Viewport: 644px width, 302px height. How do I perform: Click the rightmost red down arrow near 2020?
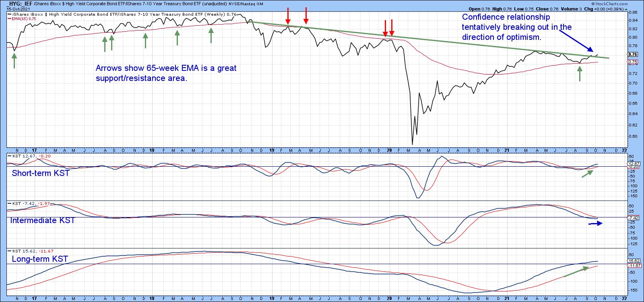392,28
